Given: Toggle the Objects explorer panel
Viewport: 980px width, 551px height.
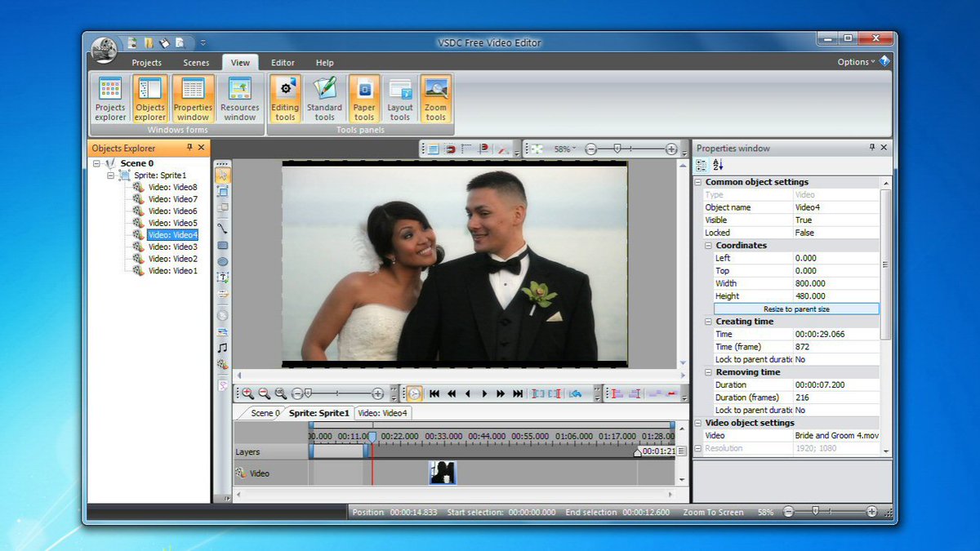Looking at the screenshot, I should [150, 100].
